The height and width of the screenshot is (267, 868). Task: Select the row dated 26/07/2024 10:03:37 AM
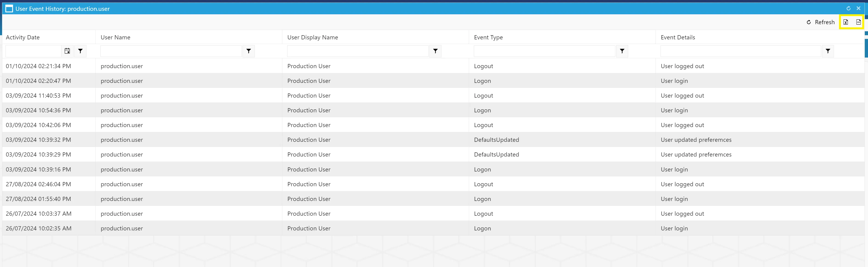tap(433, 213)
